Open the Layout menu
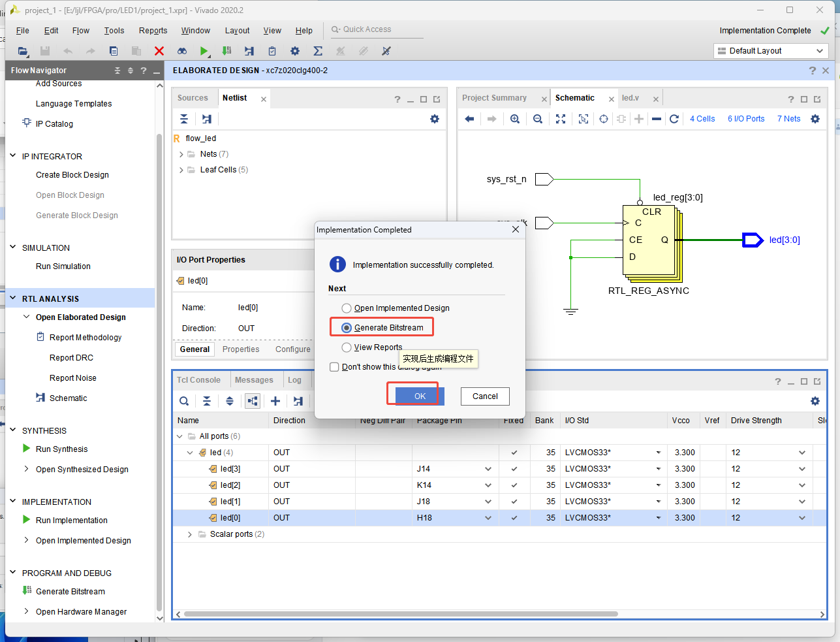 (x=237, y=31)
